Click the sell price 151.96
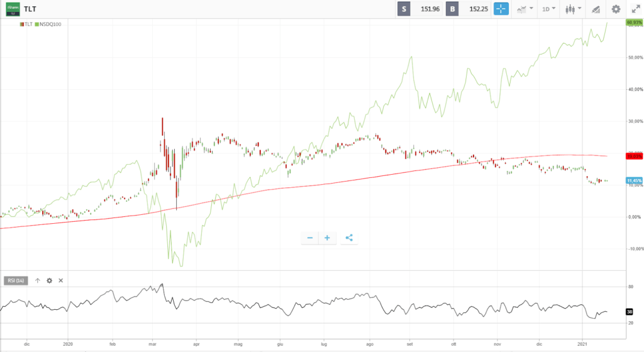644x352 pixels. tap(430, 9)
